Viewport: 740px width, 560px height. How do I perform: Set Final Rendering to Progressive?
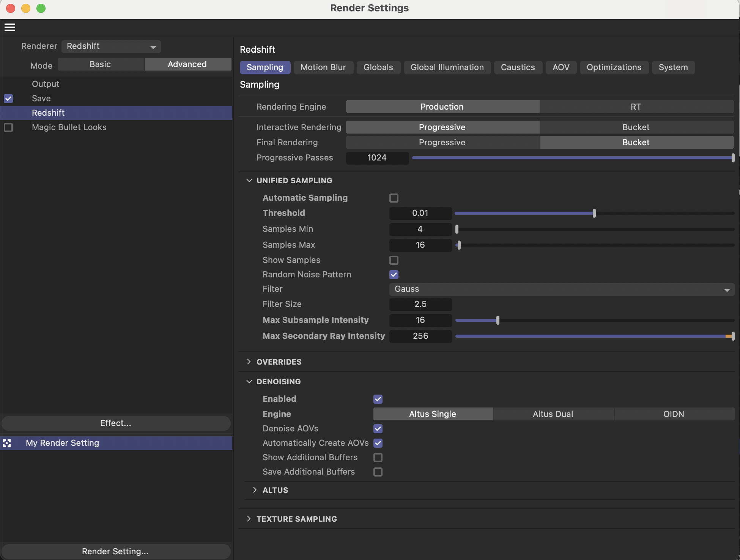pyautogui.click(x=442, y=143)
